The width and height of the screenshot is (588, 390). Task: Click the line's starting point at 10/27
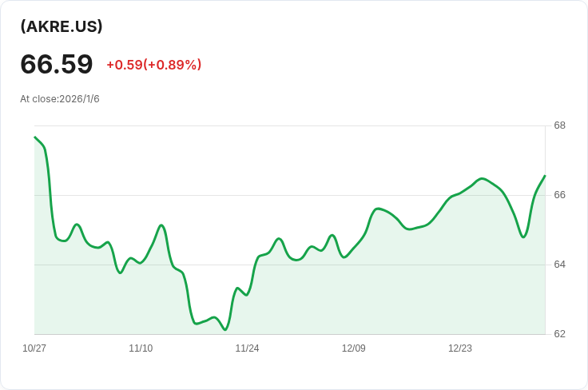pyautogui.click(x=35, y=137)
